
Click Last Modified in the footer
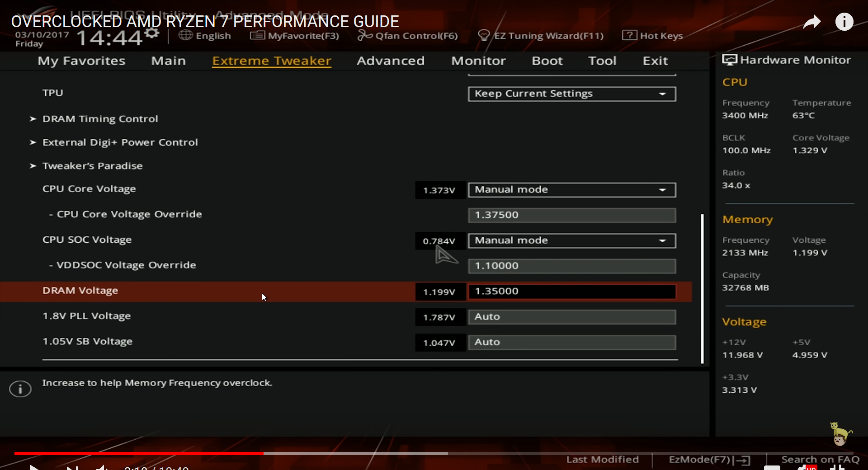(x=602, y=460)
